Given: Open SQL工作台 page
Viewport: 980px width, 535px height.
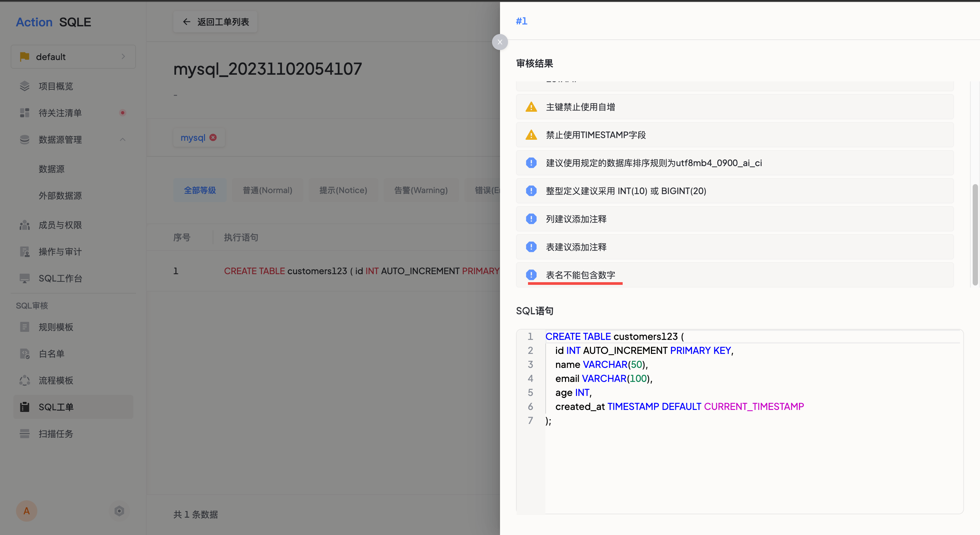Looking at the screenshot, I should coord(60,279).
